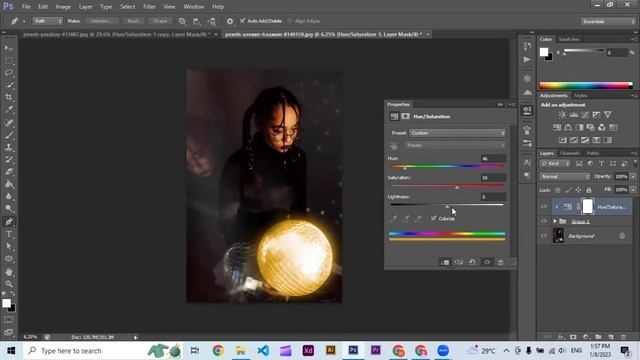Select the Path Selection tool

(9, 246)
